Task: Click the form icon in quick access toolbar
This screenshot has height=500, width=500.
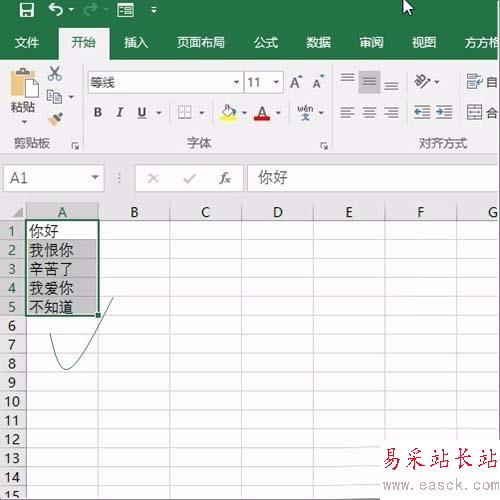Action: click(x=125, y=10)
